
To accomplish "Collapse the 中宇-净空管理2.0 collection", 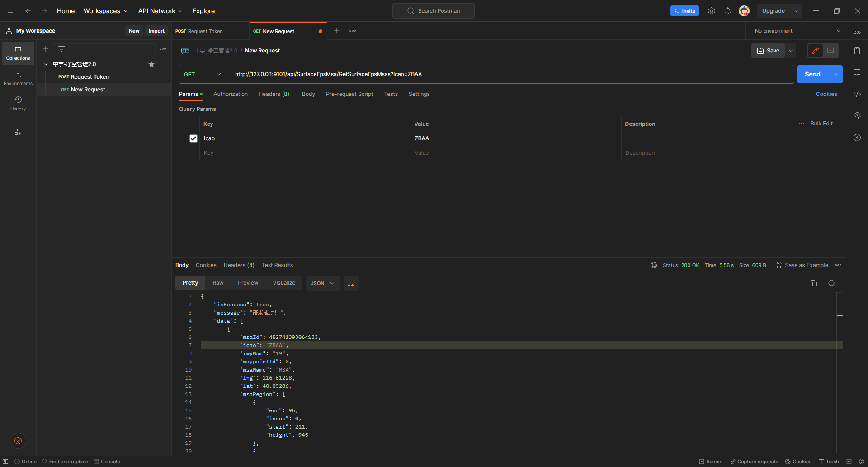I will pyautogui.click(x=46, y=64).
